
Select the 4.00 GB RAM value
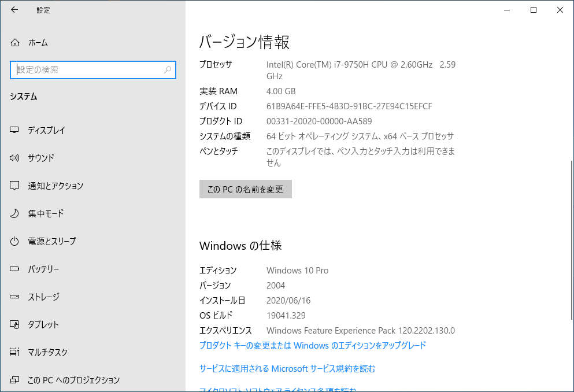tap(281, 91)
